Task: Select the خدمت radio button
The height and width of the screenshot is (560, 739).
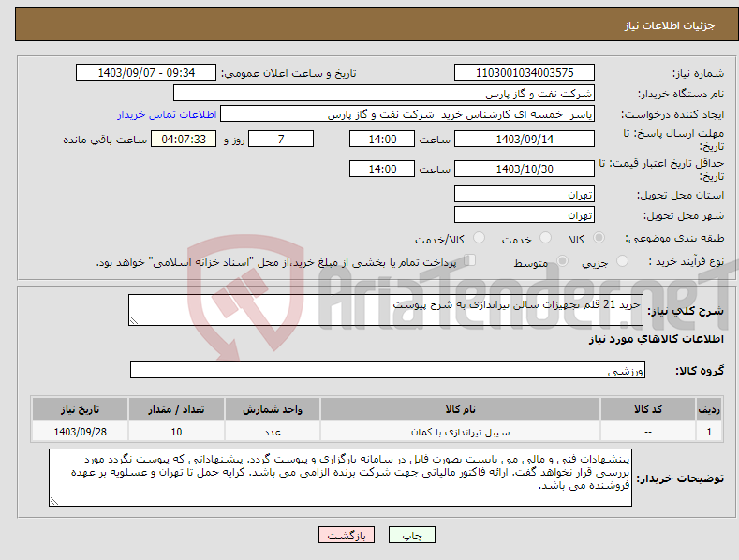Action: pyautogui.click(x=545, y=238)
